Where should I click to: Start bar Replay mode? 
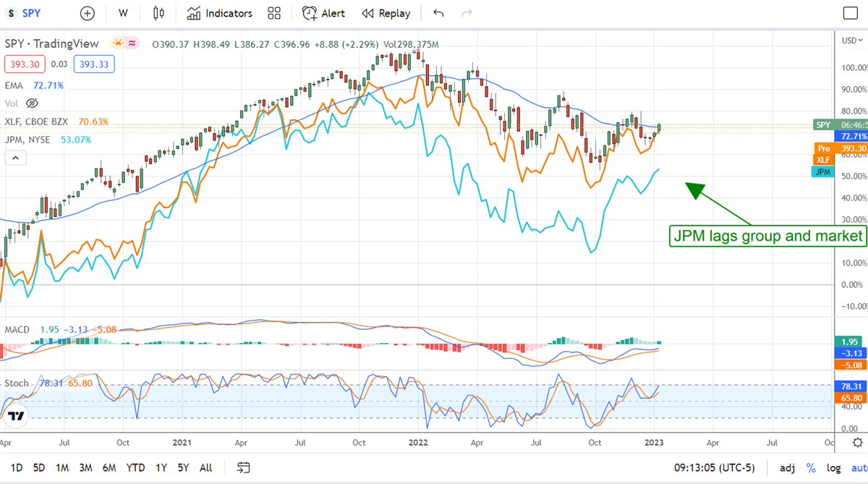(x=386, y=13)
